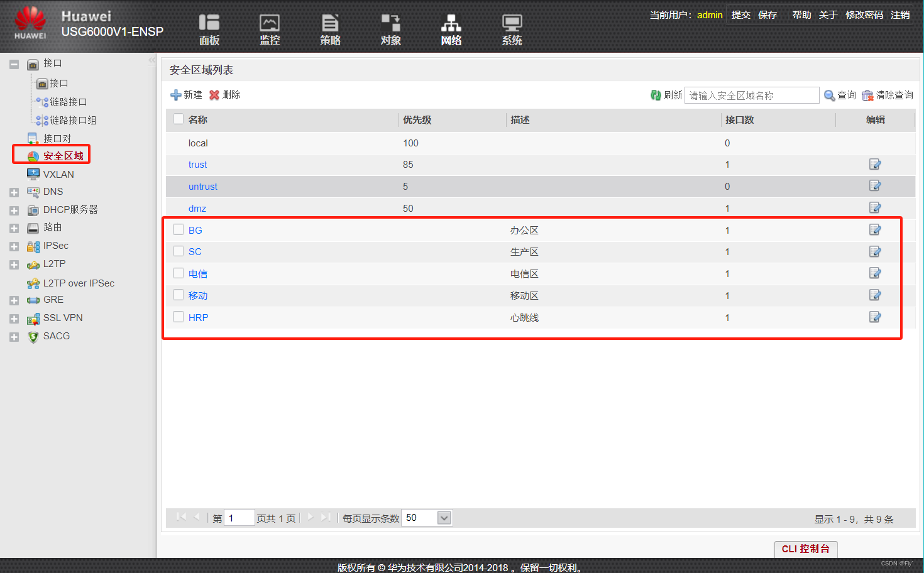The image size is (924, 573).
Task: Click the 刷新 refresh icon
Action: click(x=656, y=95)
